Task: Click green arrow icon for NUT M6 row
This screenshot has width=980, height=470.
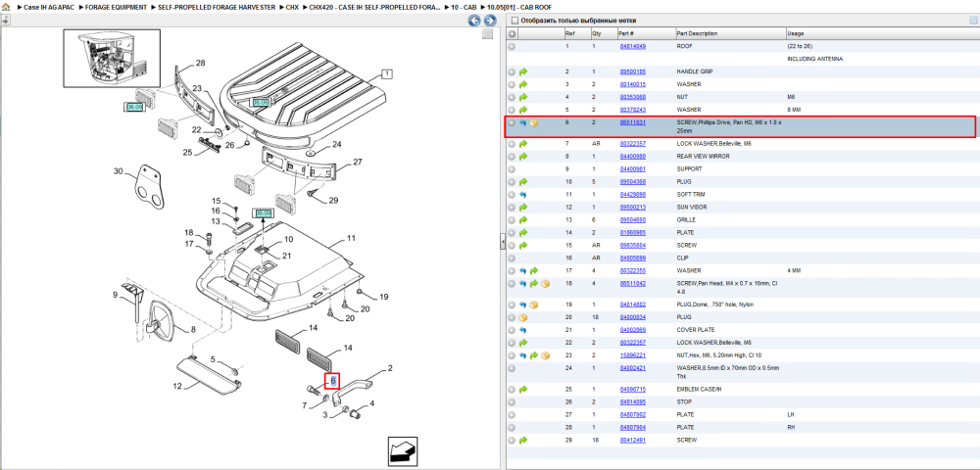Action: 523,97
